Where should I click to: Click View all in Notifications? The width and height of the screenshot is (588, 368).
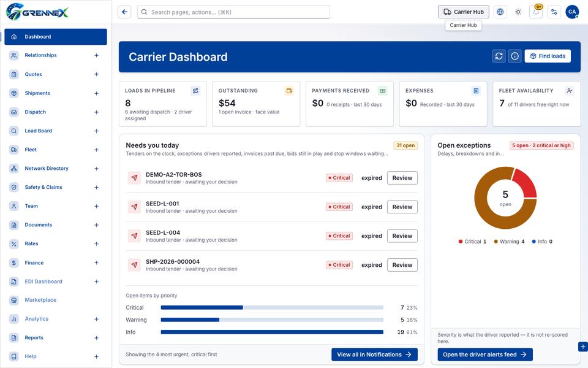pyautogui.click(x=374, y=355)
